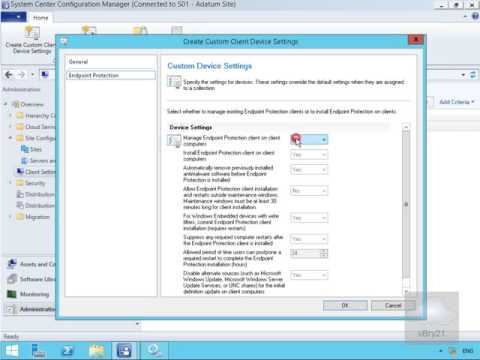Open Windows Embedded devices write filters dropdown
The image size is (480, 360).
click(309, 218)
